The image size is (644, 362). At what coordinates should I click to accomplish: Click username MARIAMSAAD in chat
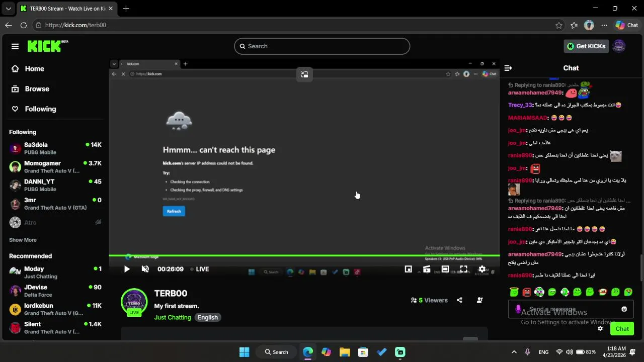pos(527,118)
